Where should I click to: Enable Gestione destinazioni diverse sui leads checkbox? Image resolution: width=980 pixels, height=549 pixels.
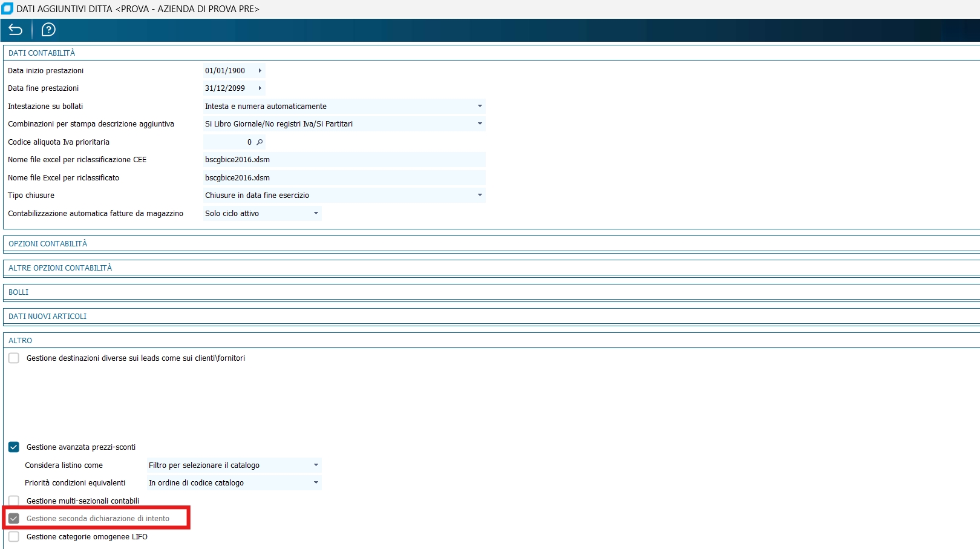(14, 358)
